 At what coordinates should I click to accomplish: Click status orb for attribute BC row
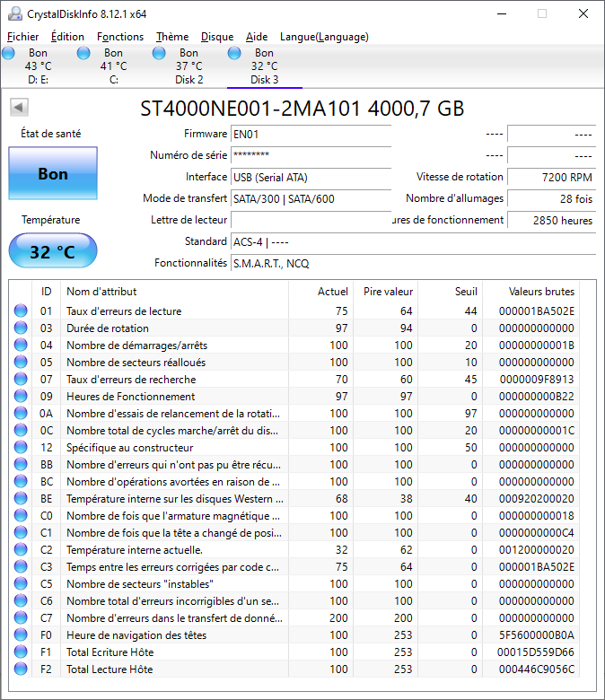tap(21, 481)
